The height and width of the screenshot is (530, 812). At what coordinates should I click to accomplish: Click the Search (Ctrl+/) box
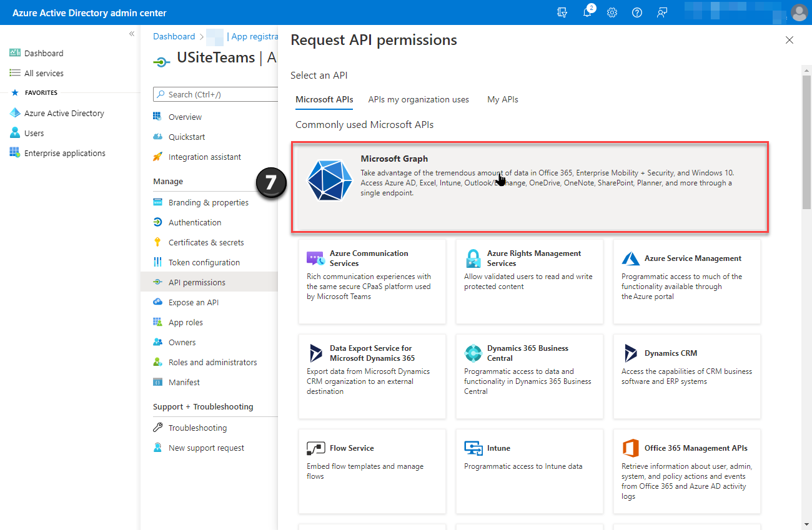point(215,94)
